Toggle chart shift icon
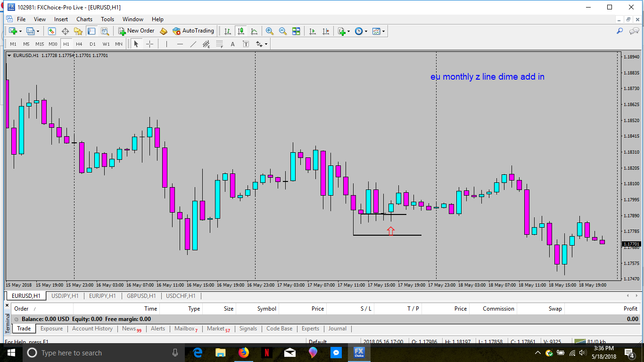This screenshot has height=362, width=644. (x=326, y=31)
